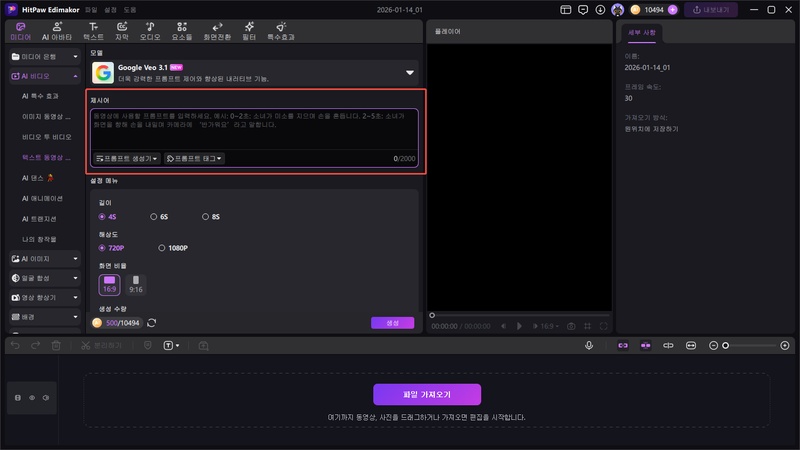Toggle the first purple link-snapping timeline icon

623,345
